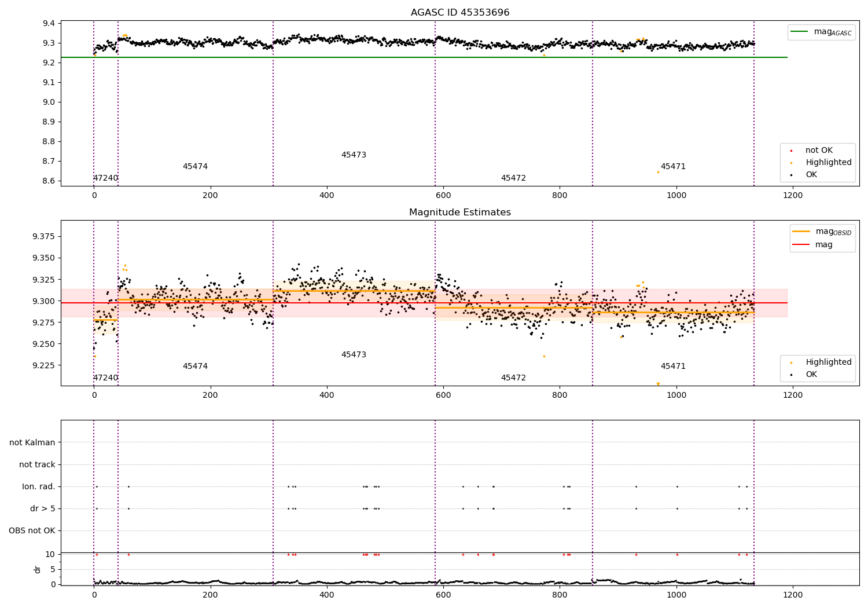Click OBSID label 47240 in top plot
This screenshot has width=868, height=608.
coord(105,178)
